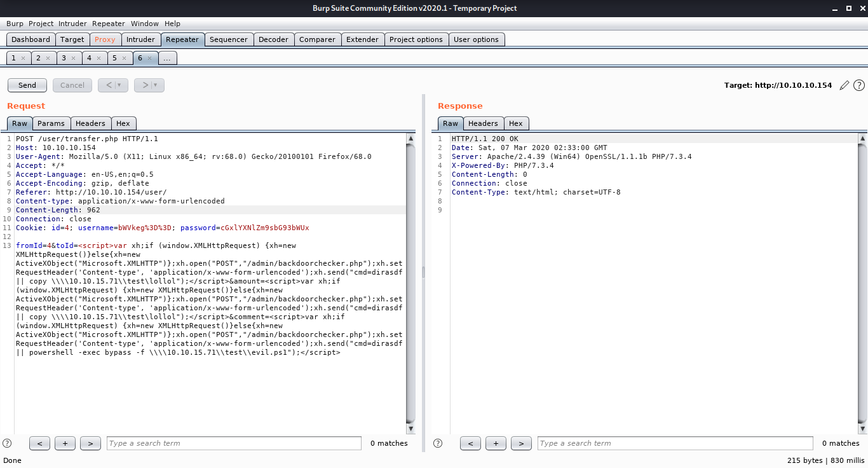Image resolution: width=868 pixels, height=468 pixels.
Task: Open the Repeater menu
Action: 109,24
